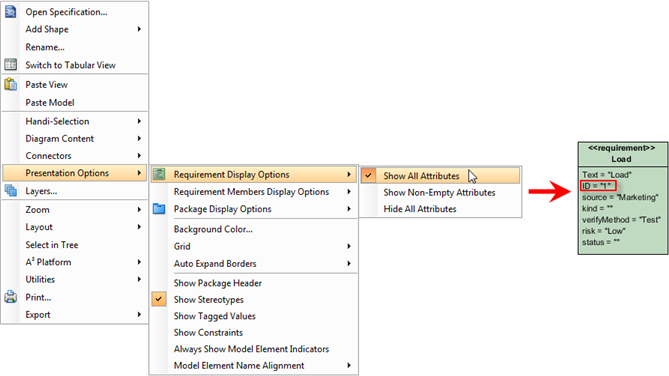Expand the Diagram Content submenu arrow
This screenshot has height=376, width=669.
tap(139, 138)
